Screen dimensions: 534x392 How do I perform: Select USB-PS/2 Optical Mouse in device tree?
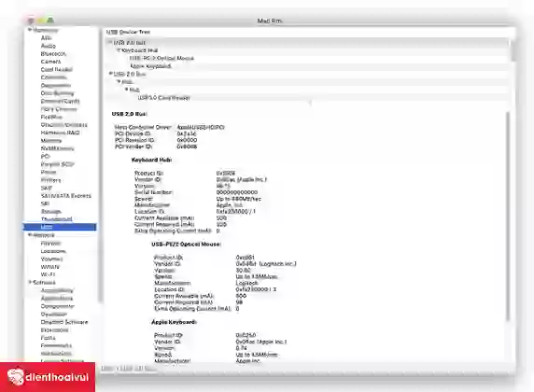point(162,58)
